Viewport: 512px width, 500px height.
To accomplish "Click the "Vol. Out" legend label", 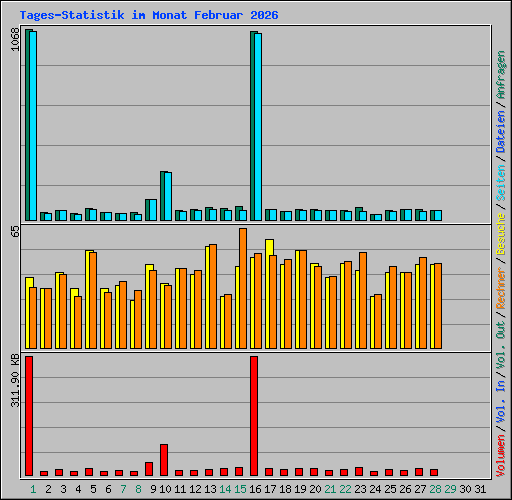I will (501, 345).
